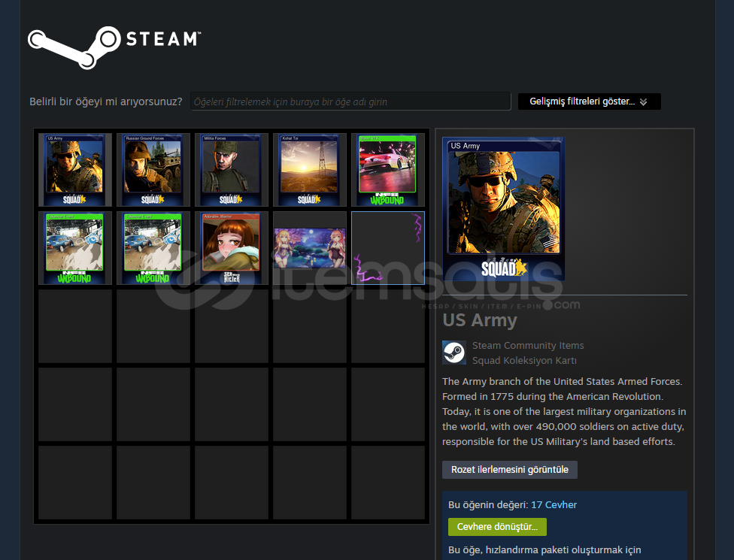Click the Cevhere dönüştür convert button
The height and width of the screenshot is (560, 734).
click(497, 527)
